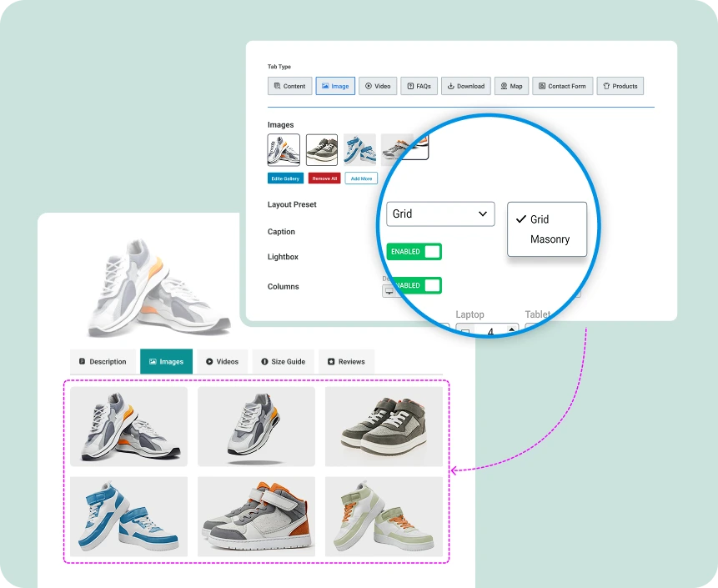
Task: Select the Contact Form tab type
Action: [x=562, y=86]
